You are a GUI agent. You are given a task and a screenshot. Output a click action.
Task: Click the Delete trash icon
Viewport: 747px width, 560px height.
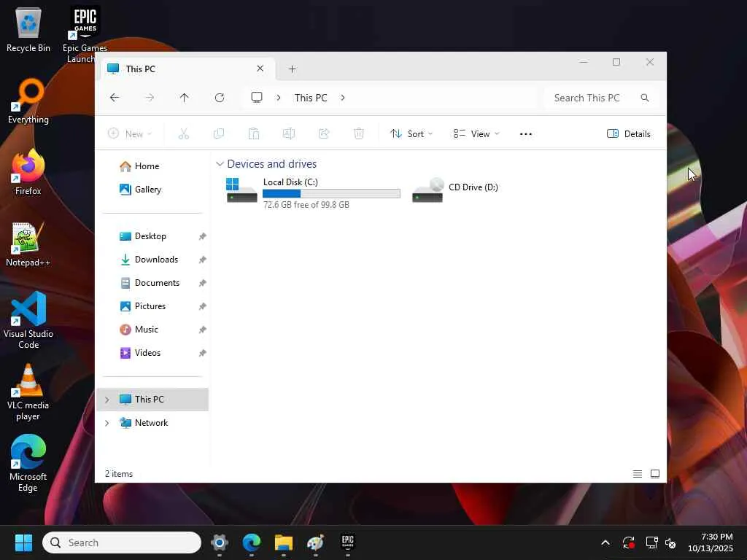359,134
